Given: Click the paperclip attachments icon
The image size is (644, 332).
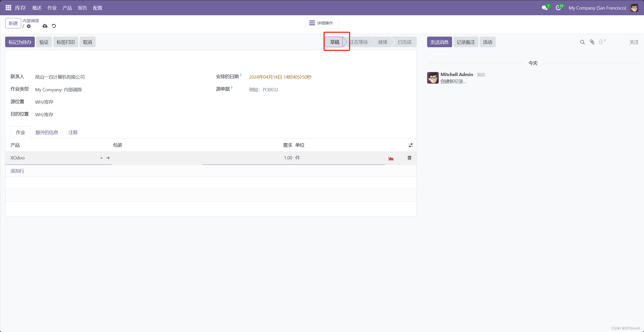Looking at the screenshot, I should tap(592, 42).
